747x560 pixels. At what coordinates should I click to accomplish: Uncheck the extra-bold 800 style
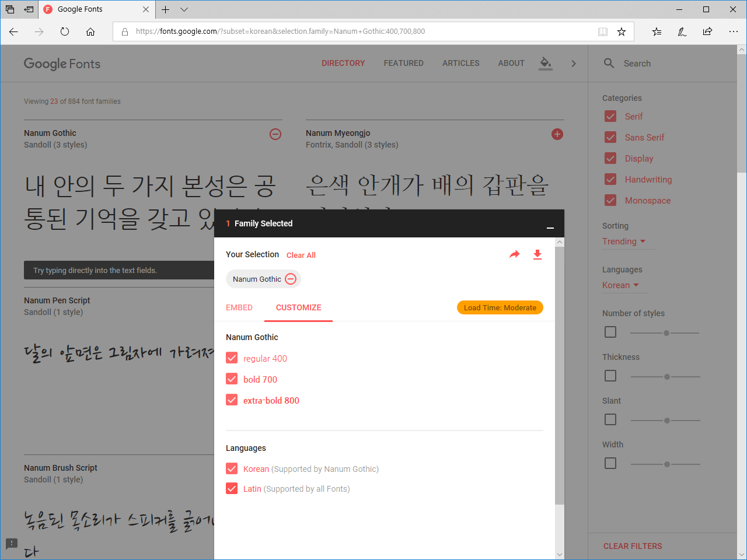point(232,400)
